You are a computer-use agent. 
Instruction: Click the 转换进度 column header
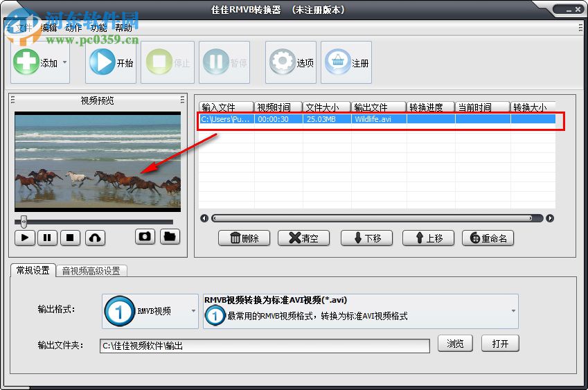coord(431,107)
